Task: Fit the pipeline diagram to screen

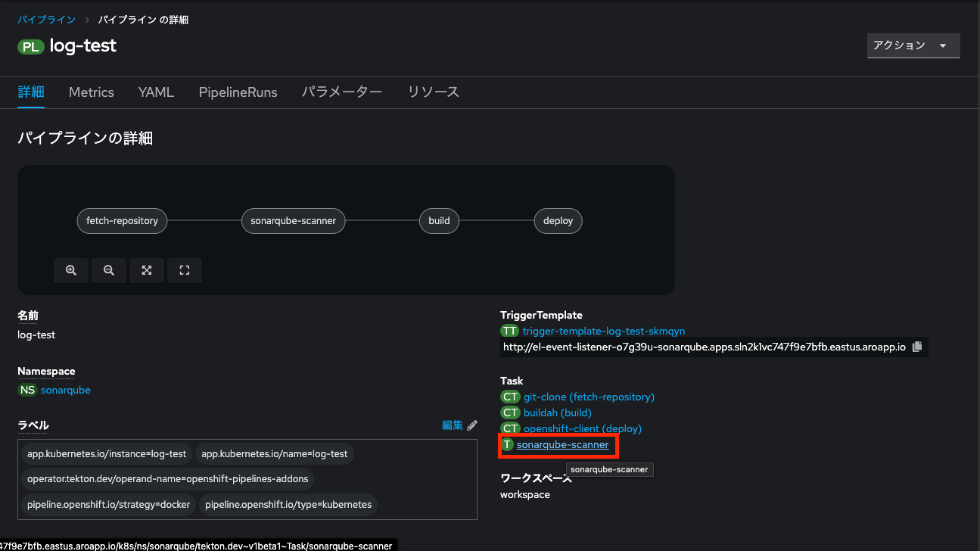Action: [x=146, y=270]
